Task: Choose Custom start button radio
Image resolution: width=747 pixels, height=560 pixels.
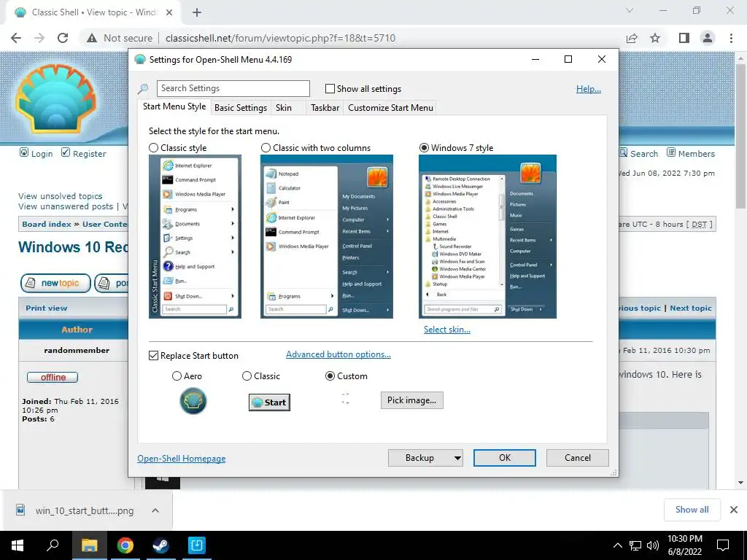Action: pos(330,376)
